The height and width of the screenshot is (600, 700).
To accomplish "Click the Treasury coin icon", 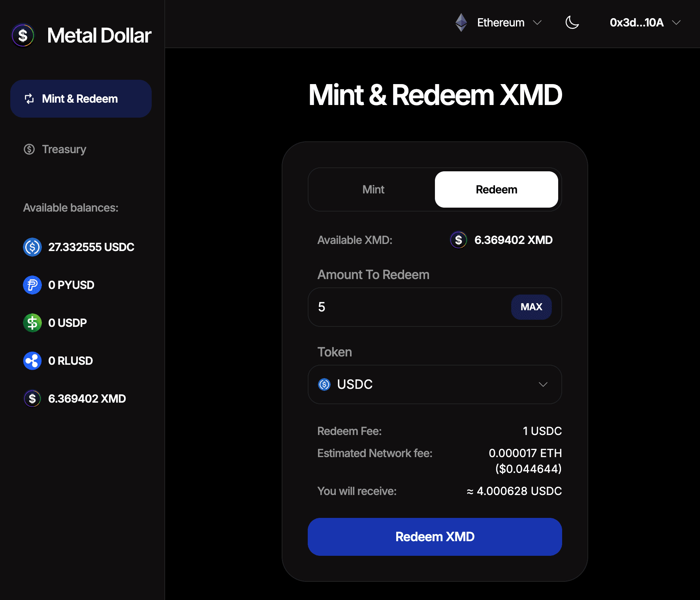I will [x=29, y=149].
